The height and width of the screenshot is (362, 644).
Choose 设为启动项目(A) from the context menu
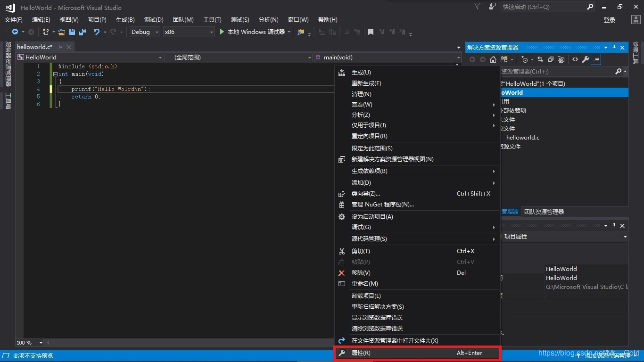(x=417, y=217)
